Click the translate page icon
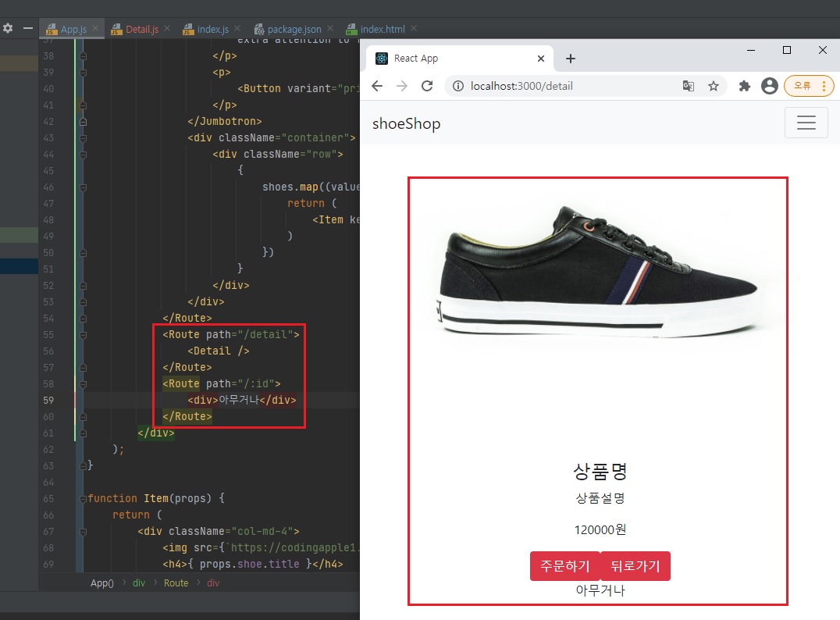This screenshot has height=620, width=840. [x=689, y=86]
